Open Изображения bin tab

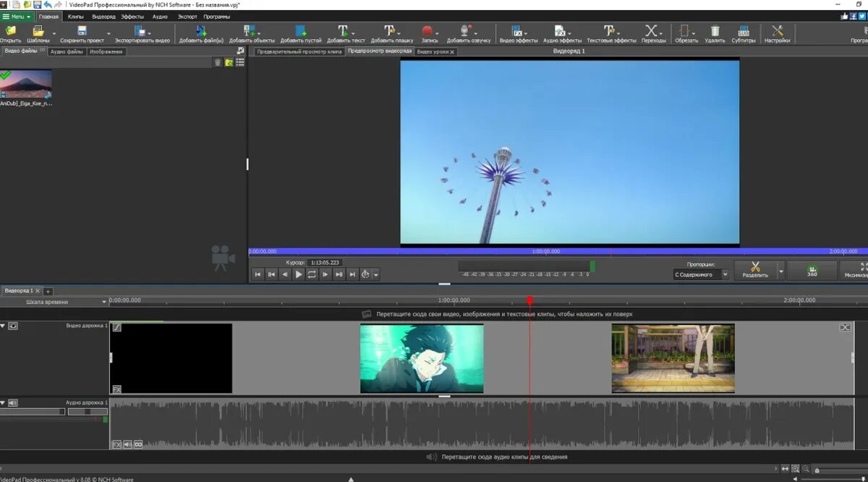click(106, 51)
